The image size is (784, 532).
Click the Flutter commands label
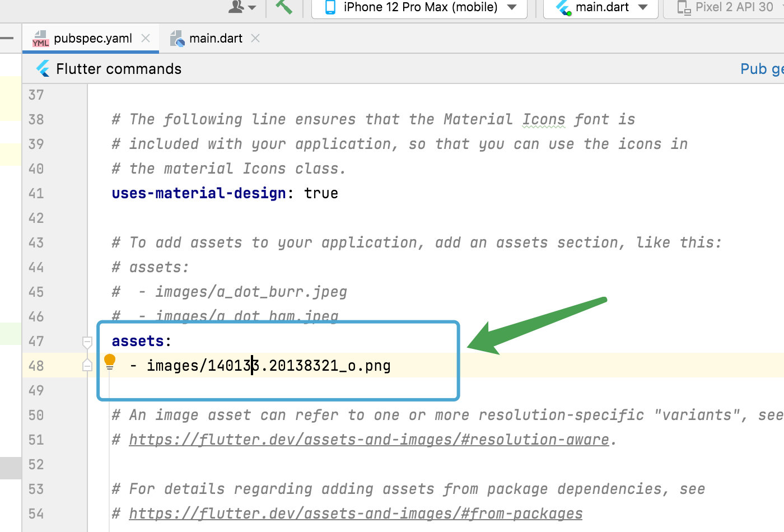click(x=119, y=69)
